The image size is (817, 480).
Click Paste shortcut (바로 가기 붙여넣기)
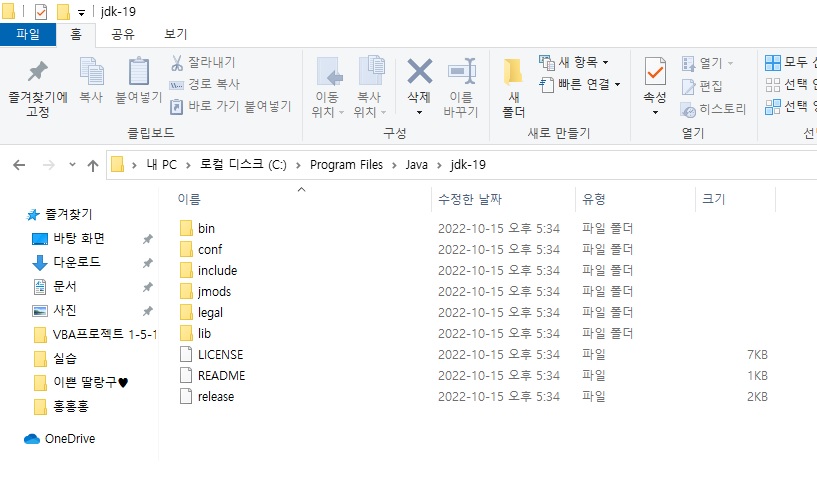[x=230, y=106]
